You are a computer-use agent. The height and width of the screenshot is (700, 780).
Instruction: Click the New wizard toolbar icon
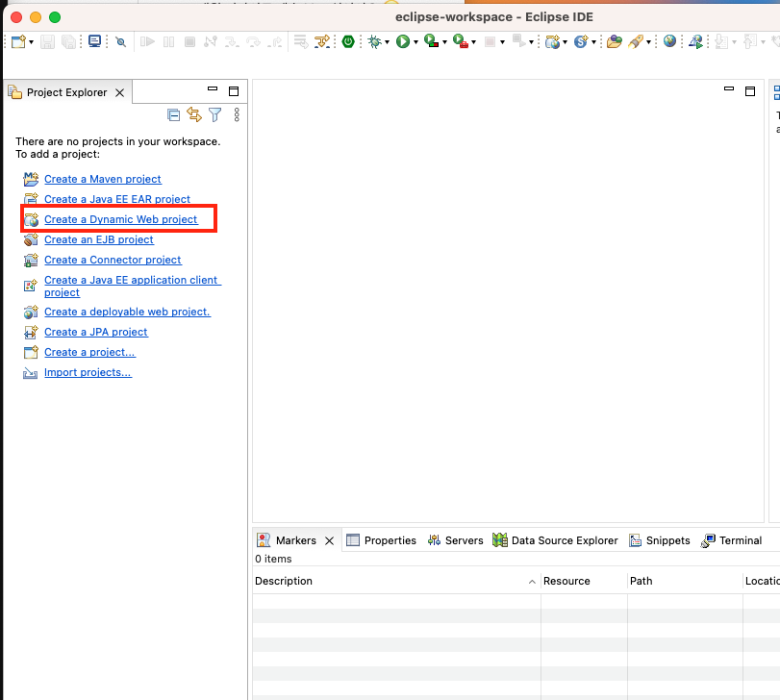(18, 41)
